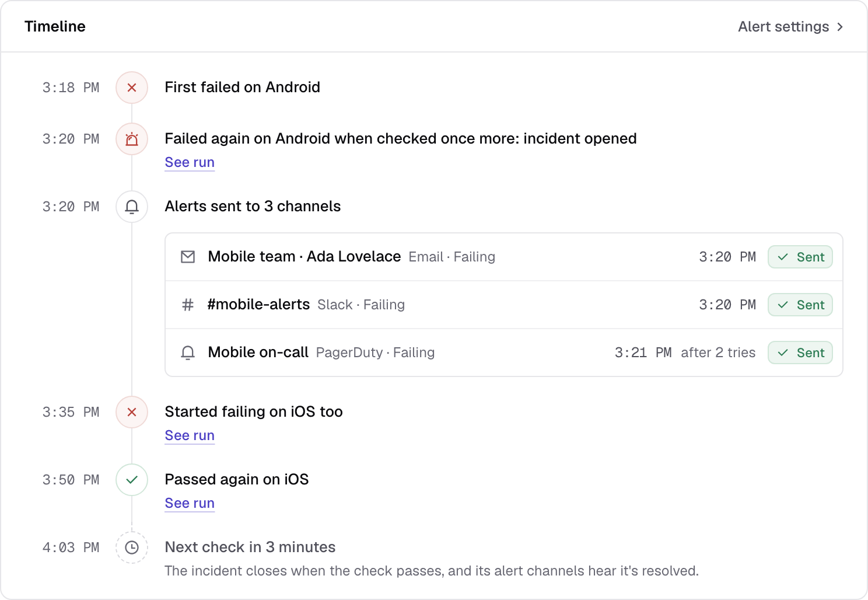The width and height of the screenshot is (868, 600).
Task: Select the Mobile team · Ada Lovelace channel name
Action: 304,257
